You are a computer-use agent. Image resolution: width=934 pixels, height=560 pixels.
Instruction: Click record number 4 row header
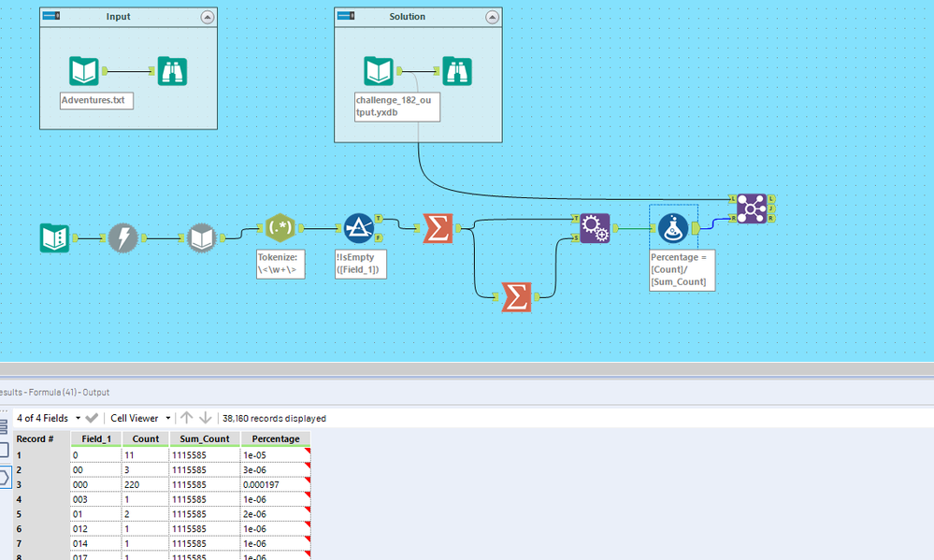[41, 500]
